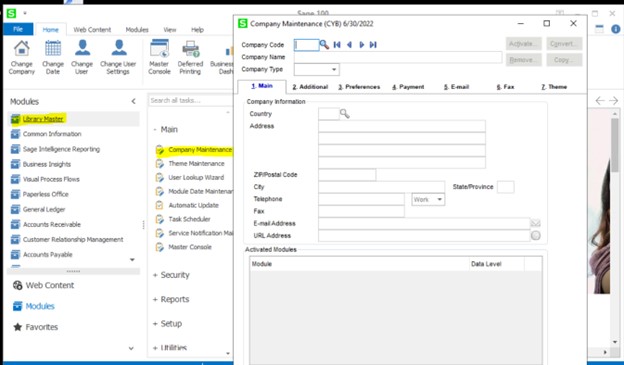Open the Country lookup magnifier
The height and width of the screenshot is (365, 624).
(x=345, y=114)
